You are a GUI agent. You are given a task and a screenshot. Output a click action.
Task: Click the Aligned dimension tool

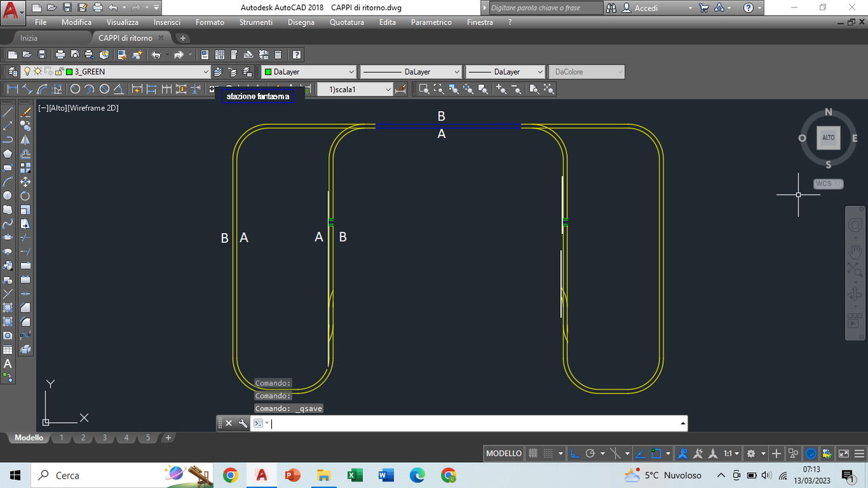pos(27,89)
